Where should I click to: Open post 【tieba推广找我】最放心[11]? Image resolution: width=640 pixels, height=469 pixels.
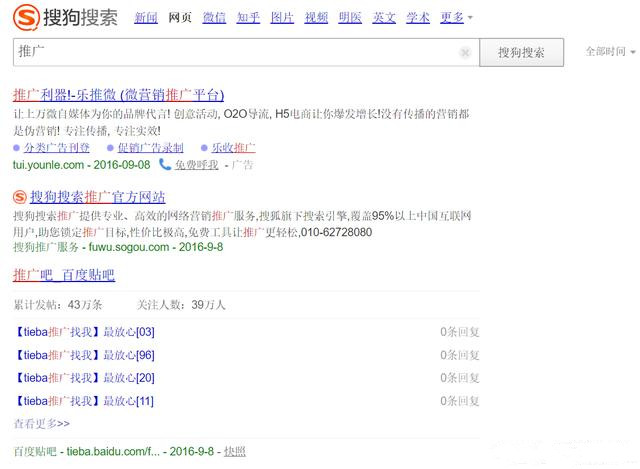pyautogui.click(x=84, y=401)
